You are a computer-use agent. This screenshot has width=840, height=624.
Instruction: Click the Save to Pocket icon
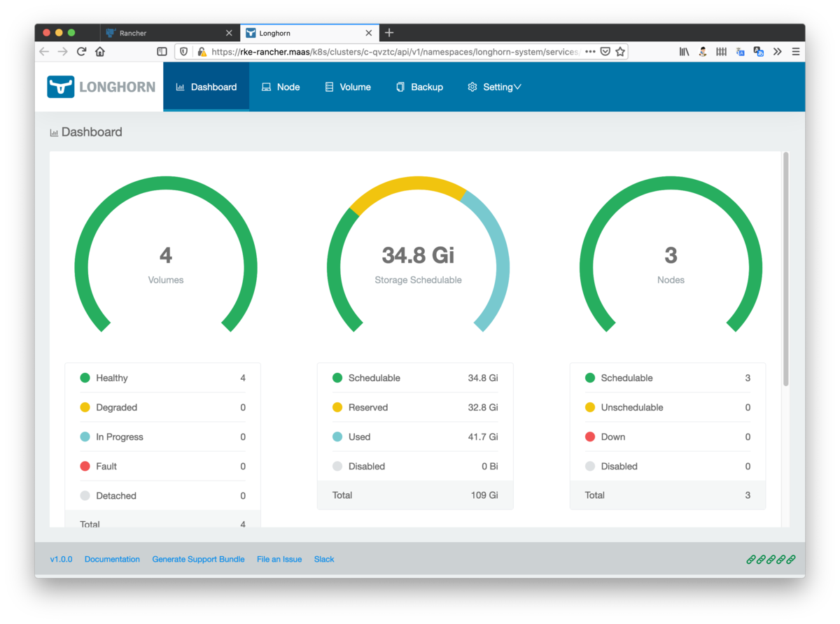605,52
